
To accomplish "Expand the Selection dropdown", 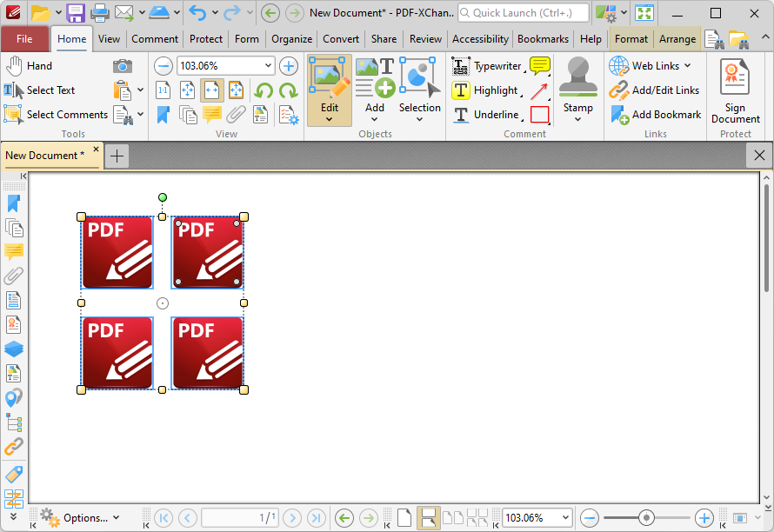I will 419,119.
